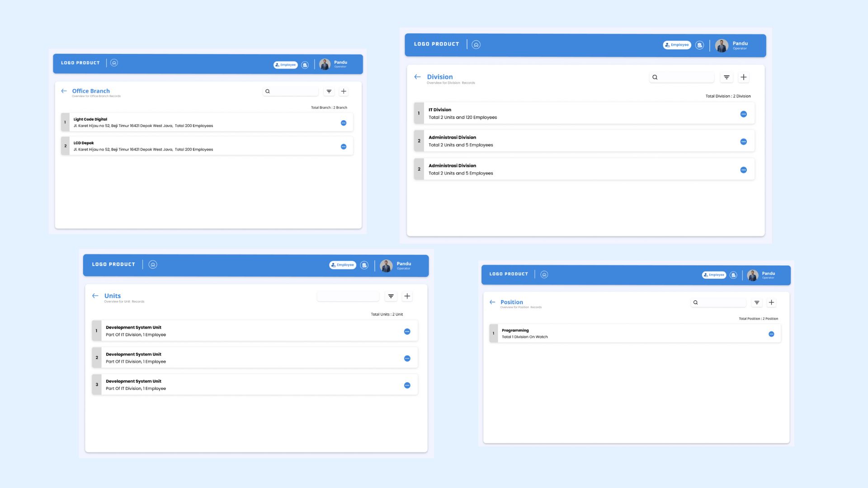Add new branch with plus icon
Viewport: 868px width, 488px height.
344,91
